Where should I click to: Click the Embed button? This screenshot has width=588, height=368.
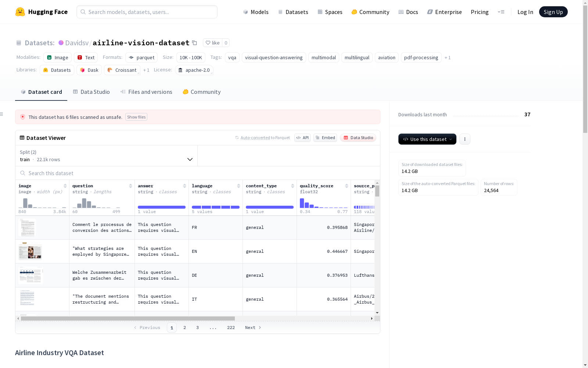tap(325, 138)
